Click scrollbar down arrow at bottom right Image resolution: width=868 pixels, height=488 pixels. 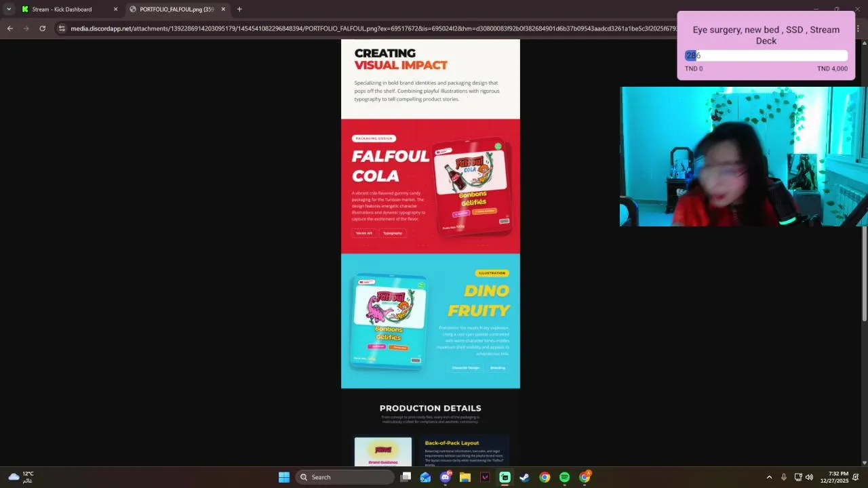[865, 462]
